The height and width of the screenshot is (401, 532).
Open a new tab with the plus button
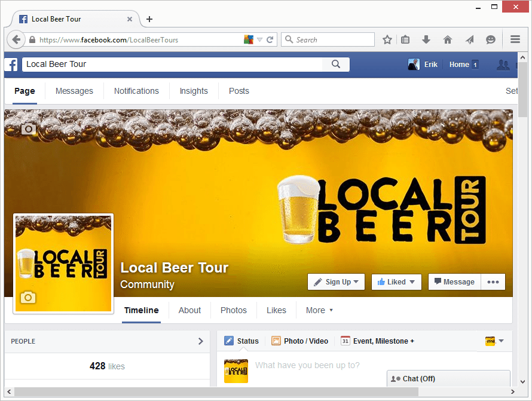tap(149, 19)
